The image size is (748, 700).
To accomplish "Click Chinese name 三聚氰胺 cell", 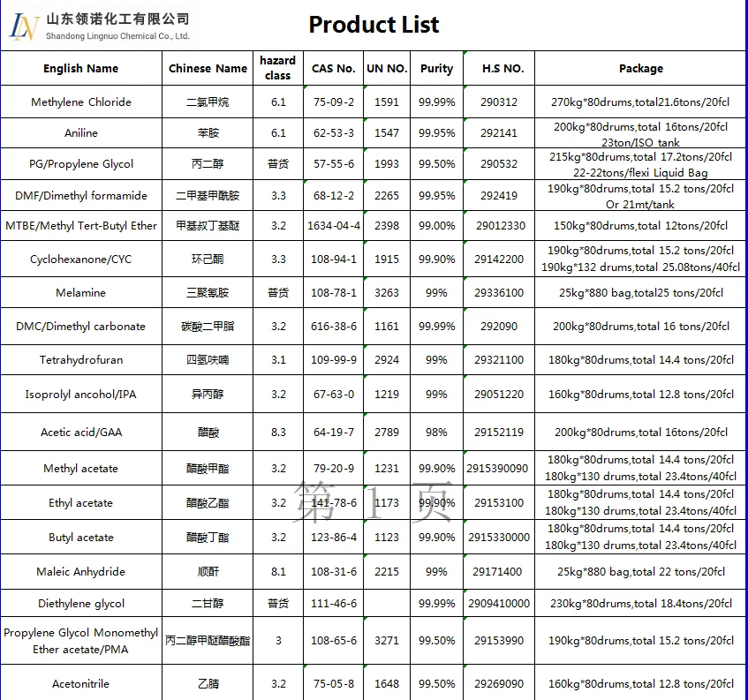I will pos(208,292).
